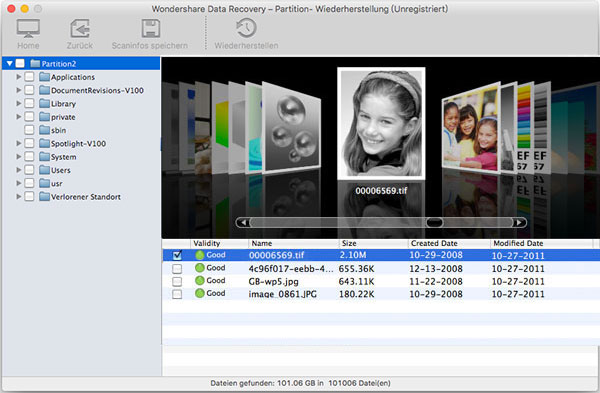Image resolution: width=600 pixels, height=393 pixels.
Task: Click the 180.22K size cell
Action: pos(356,294)
